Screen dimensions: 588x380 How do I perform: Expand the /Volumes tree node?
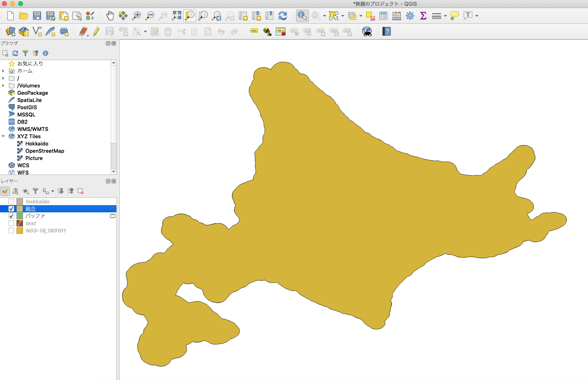coord(3,85)
